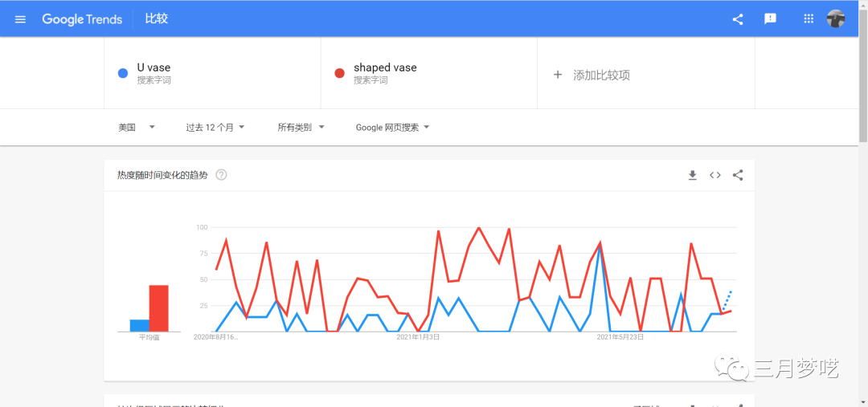This screenshot has width=868, height=407.
Task: Open the Google apps grid
Action: click(809, 19)
